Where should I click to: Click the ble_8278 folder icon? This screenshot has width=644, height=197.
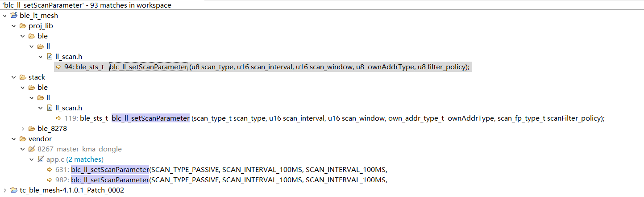point(32,129)
